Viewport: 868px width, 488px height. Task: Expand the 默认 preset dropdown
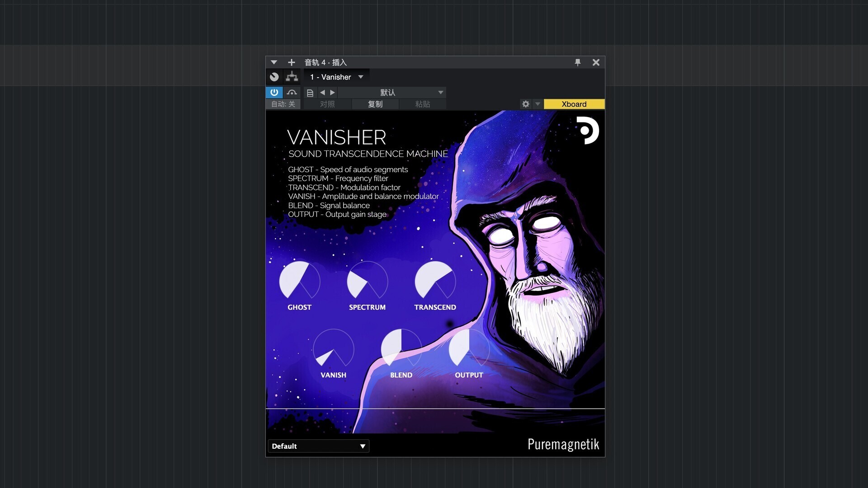392,93
